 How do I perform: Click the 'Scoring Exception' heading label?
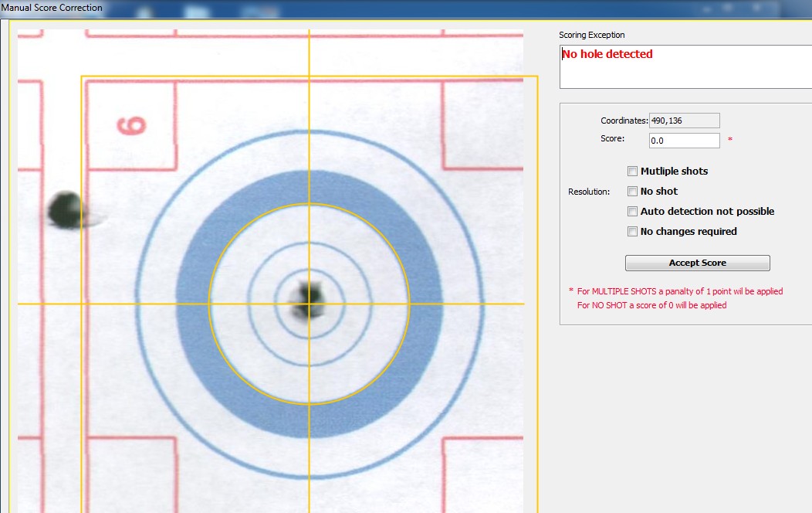[591, 36]
